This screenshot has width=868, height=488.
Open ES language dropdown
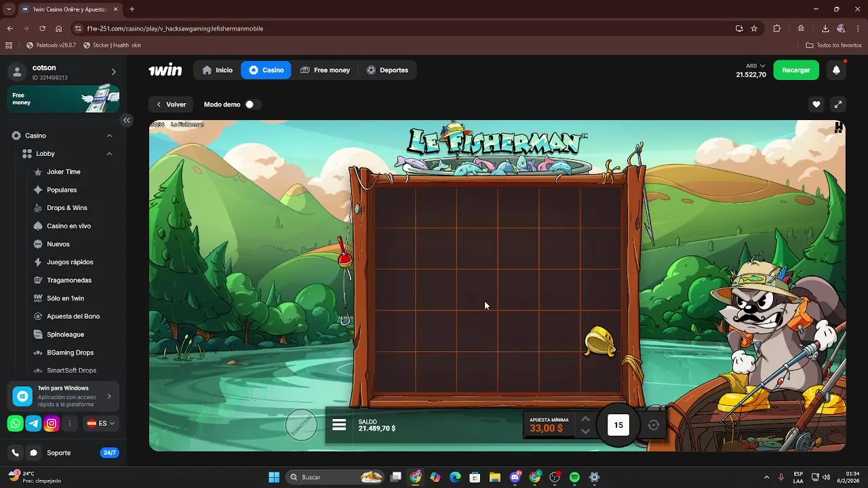(x=101, y=424)
